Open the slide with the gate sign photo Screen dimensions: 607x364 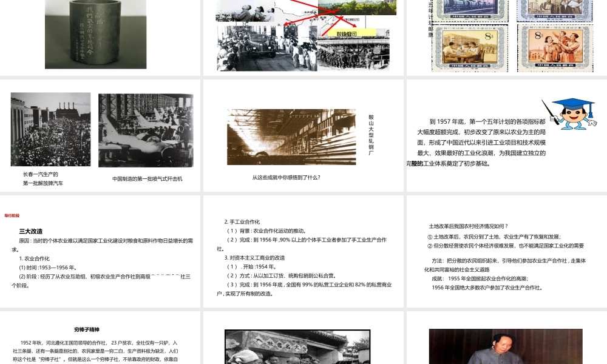coord(303,338)
